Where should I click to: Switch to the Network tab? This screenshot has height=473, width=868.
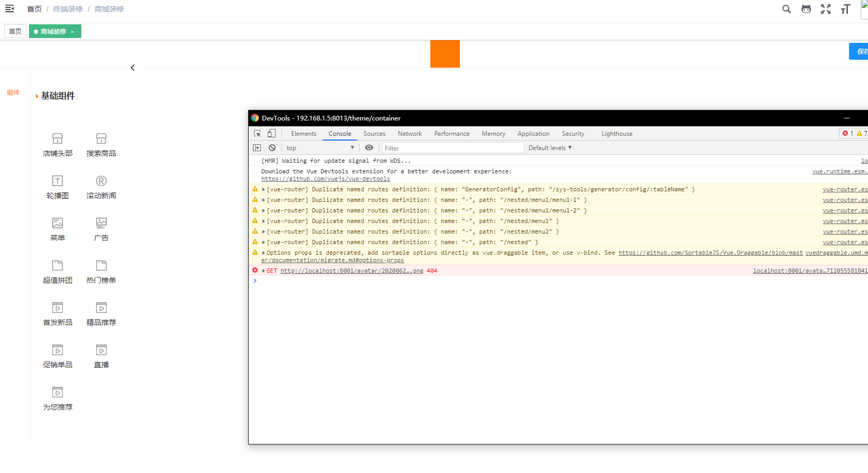coord(410,134)
